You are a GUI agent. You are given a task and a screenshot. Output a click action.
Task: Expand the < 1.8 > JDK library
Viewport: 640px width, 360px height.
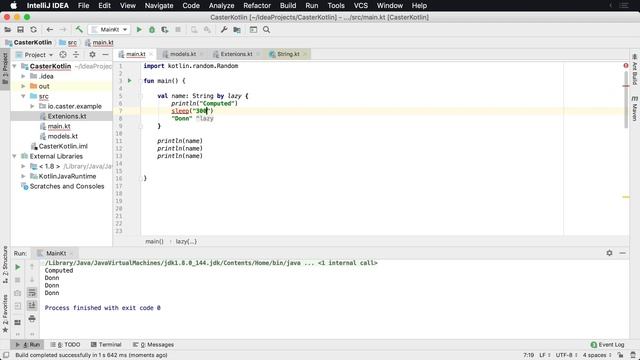pyautogui.click(x=23, y=166)
